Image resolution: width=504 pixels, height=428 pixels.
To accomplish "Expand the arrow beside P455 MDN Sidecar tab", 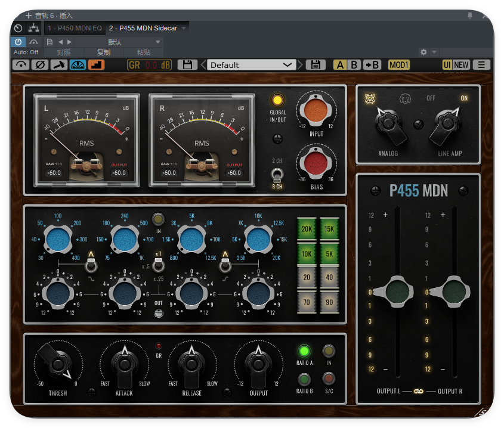I will pos(184,28).
